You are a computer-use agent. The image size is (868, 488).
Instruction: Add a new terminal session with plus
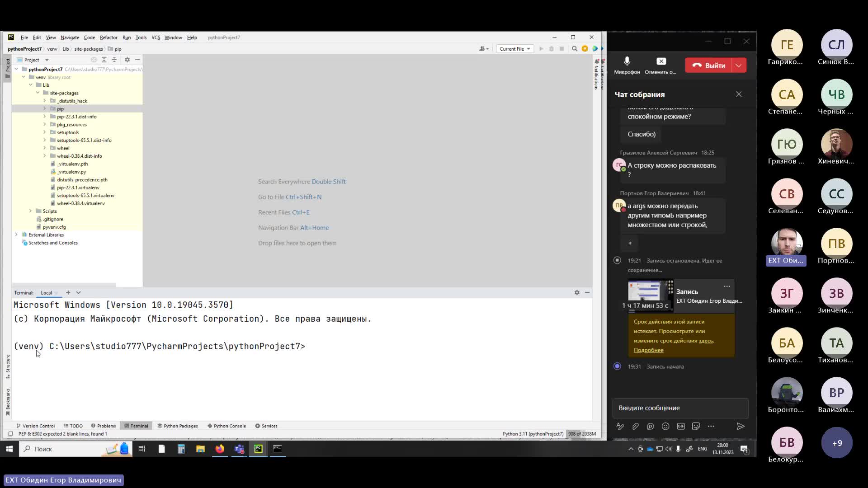[68, 293]
